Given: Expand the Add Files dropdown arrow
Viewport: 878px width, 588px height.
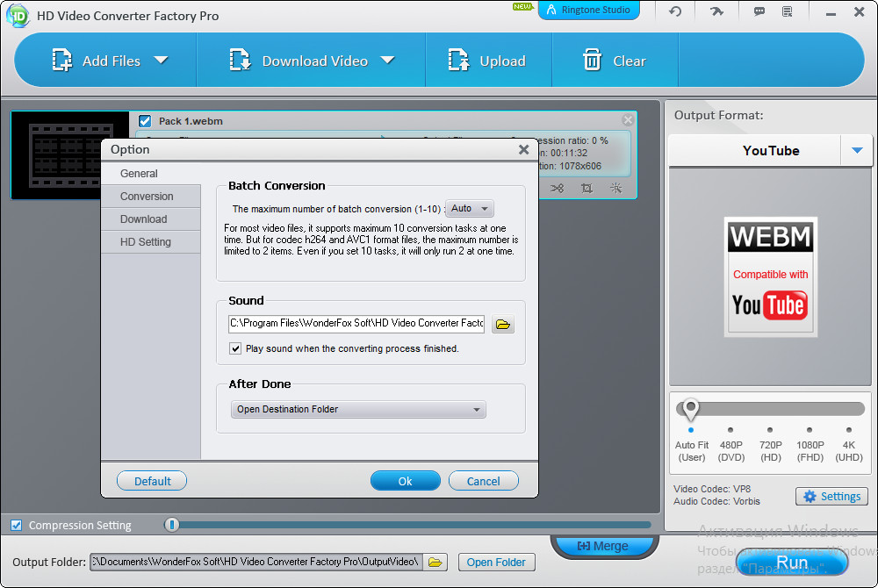Looking at the screenshot, I should pos(162,60).
